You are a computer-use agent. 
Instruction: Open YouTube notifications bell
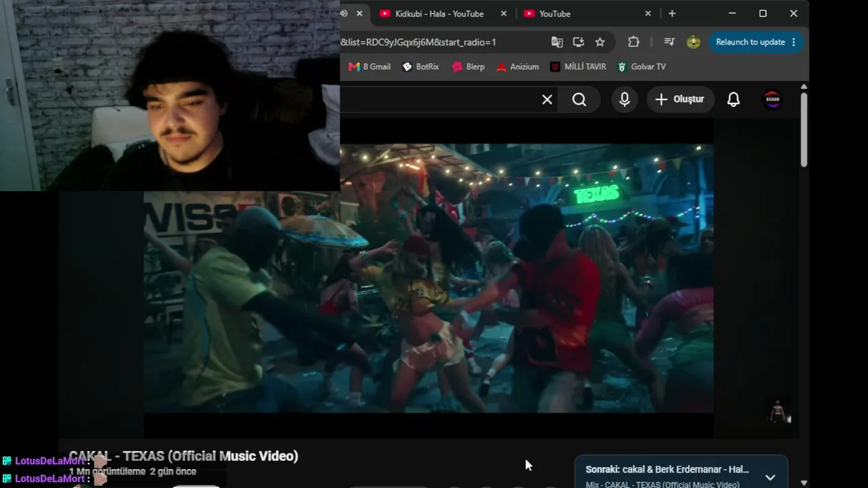pos(734,100)
